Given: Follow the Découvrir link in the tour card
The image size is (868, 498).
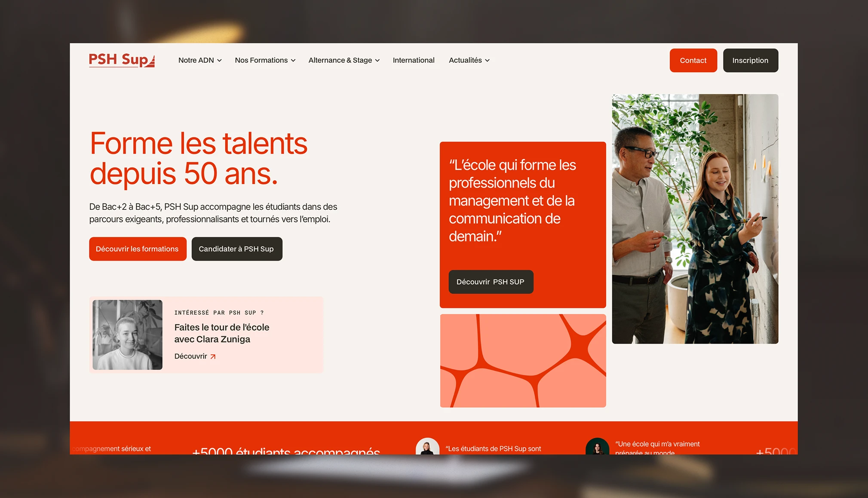Looking at the screenshot, I should click(x=190, y=356).
